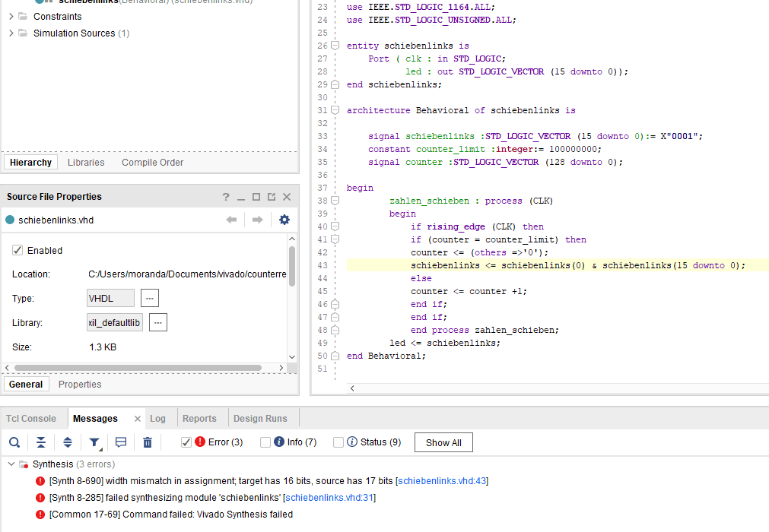Switch to the Compile Order tab
The height and width of the screenshot is (532, 769).
click(153, 162)
